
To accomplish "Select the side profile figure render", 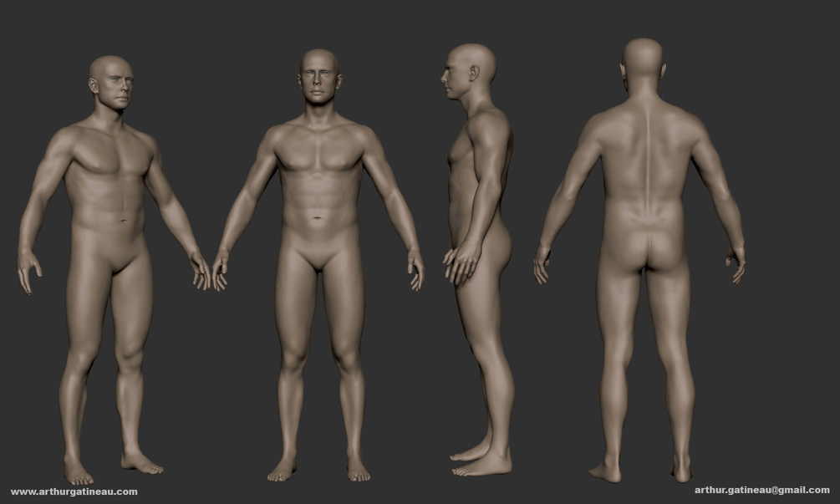I will 478,260.
